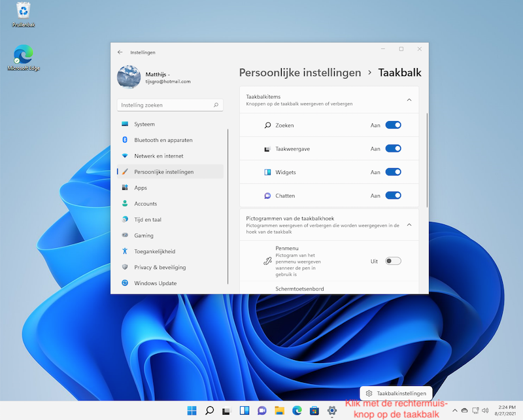Enable the Penmenu toggle
This screenshot has height=420, width=523.
pyautogui.click(x=393, y=261)
